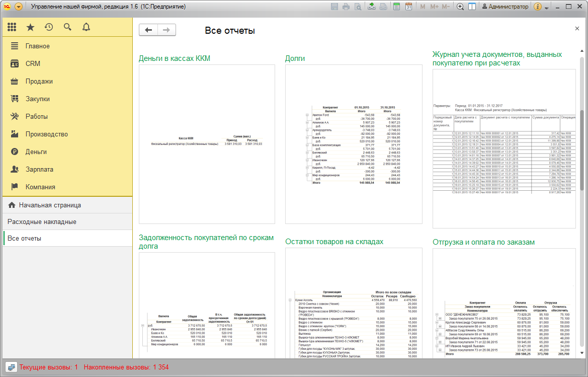Switch to Начальная страница

pos(67,205)
